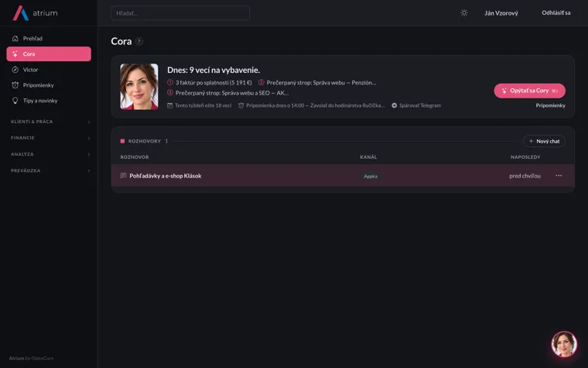
Task: Open conversation Pohľadávky a e-shop Klások
Action: [x=166, y=176]
